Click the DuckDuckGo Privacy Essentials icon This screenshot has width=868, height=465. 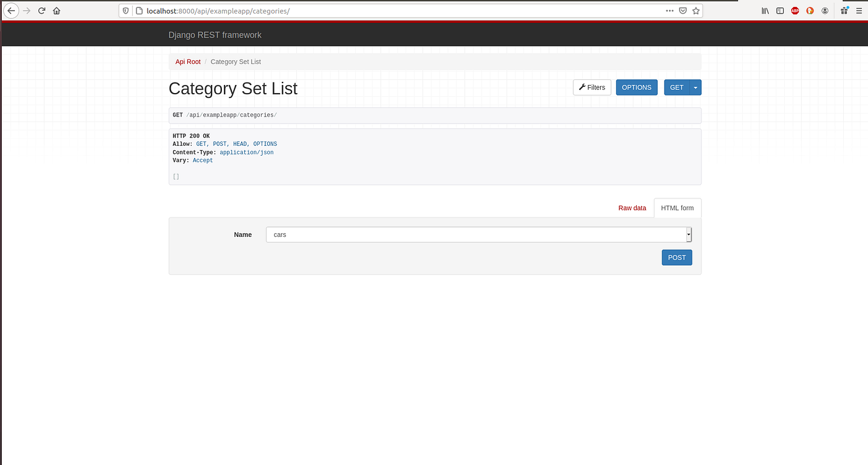809,11
